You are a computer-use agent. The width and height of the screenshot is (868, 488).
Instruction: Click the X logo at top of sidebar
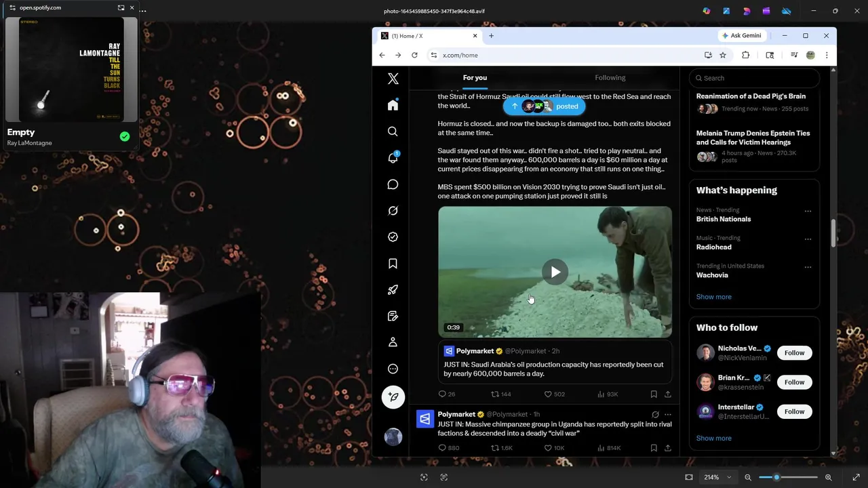(x=393, y=79)
